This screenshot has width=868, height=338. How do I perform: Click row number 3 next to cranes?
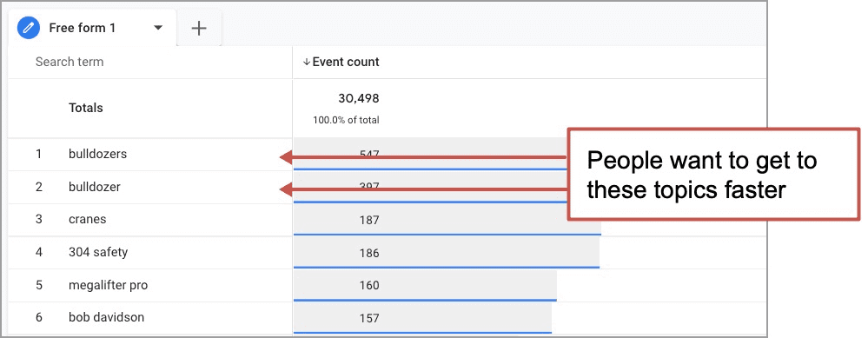(39, 219)
